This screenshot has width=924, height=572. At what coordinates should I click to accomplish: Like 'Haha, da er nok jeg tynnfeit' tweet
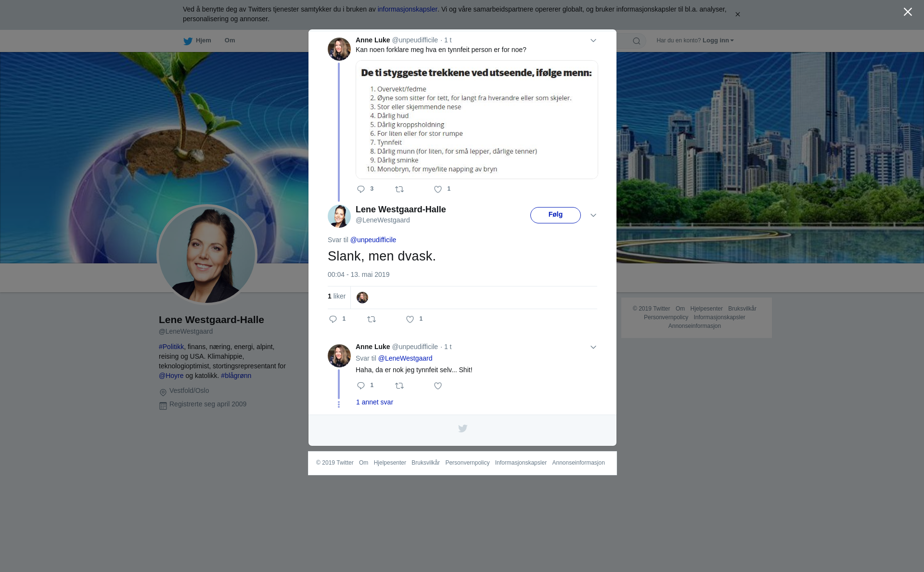pos(438,386)
